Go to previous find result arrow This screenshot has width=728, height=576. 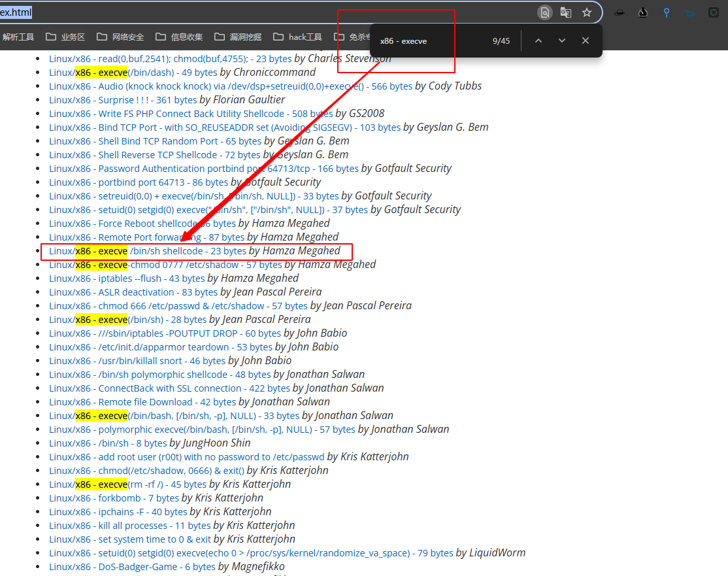(x=538, y=41)
